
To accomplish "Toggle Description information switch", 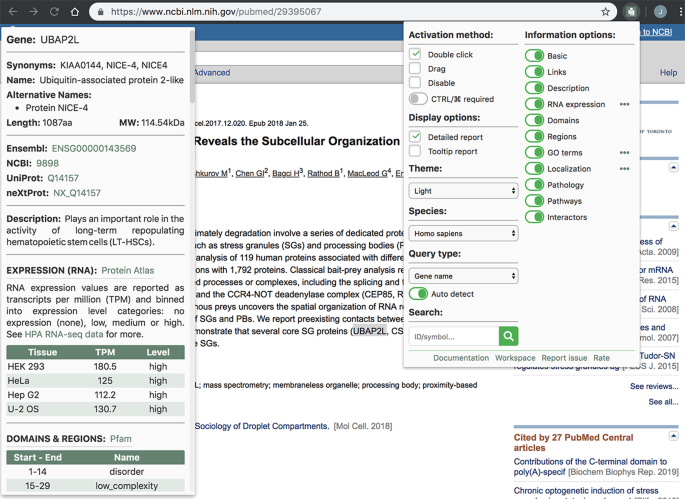I will pos(534,88).
